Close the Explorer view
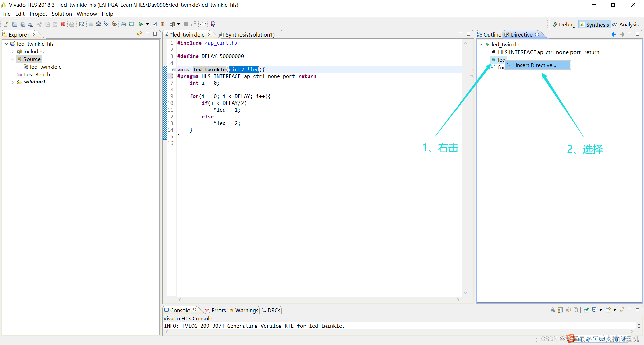The image size is (644, 345). click(34, 34)
